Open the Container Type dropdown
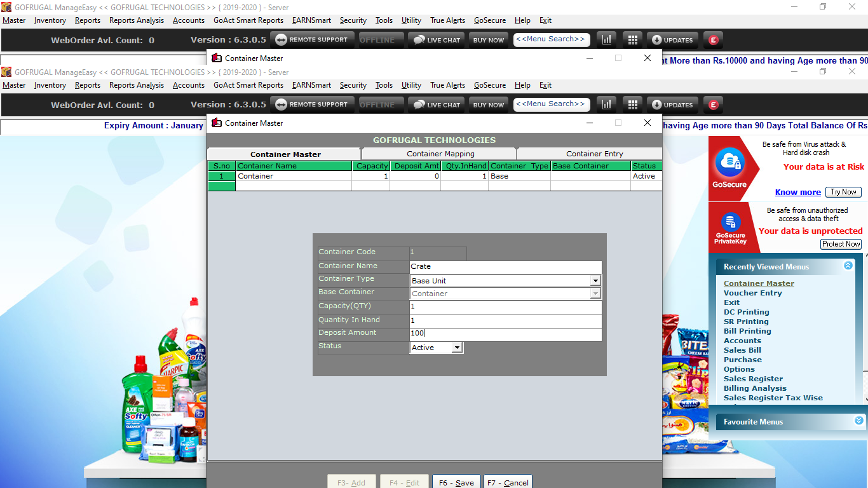The height and width of the screenshot is (488, 868). (595, 281)
